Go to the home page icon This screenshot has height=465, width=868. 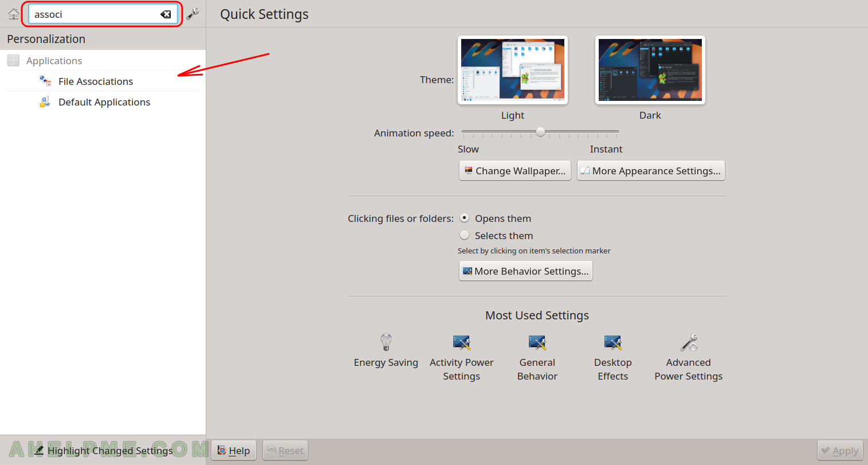pyautogui.click(x=14, y=14)
